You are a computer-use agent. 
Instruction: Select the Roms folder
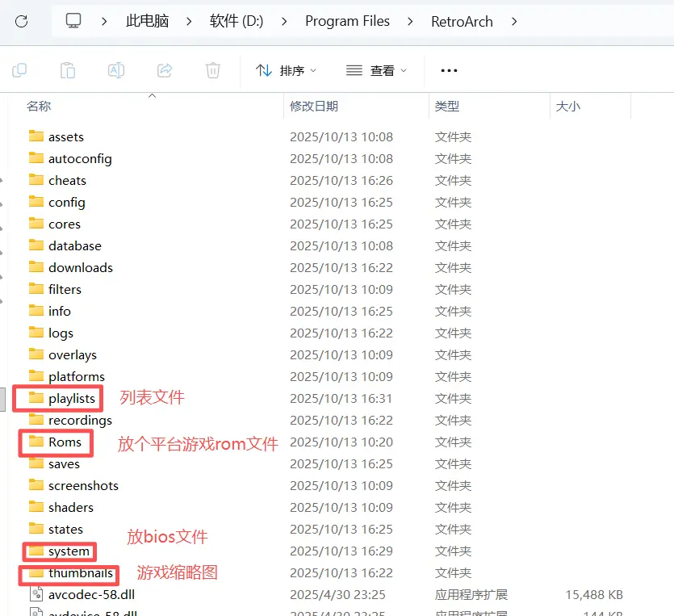click(x=65, y=442)
